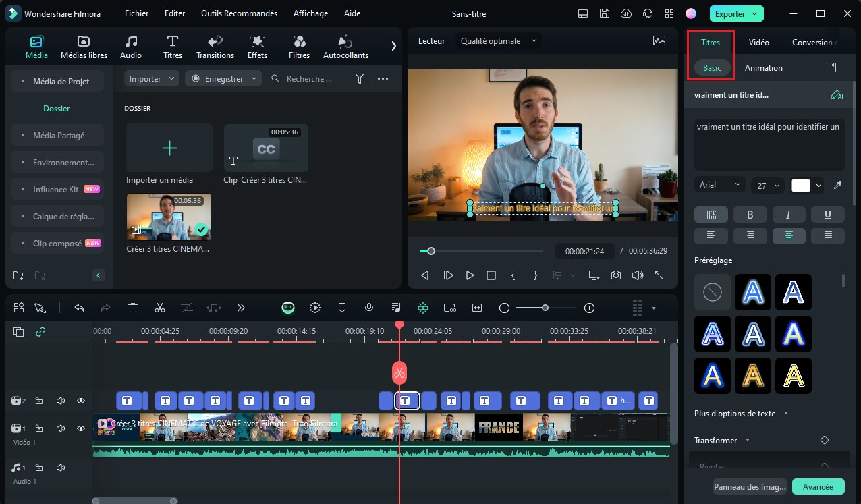Select the Undo icon in timeline toolbar

[79, 308]
